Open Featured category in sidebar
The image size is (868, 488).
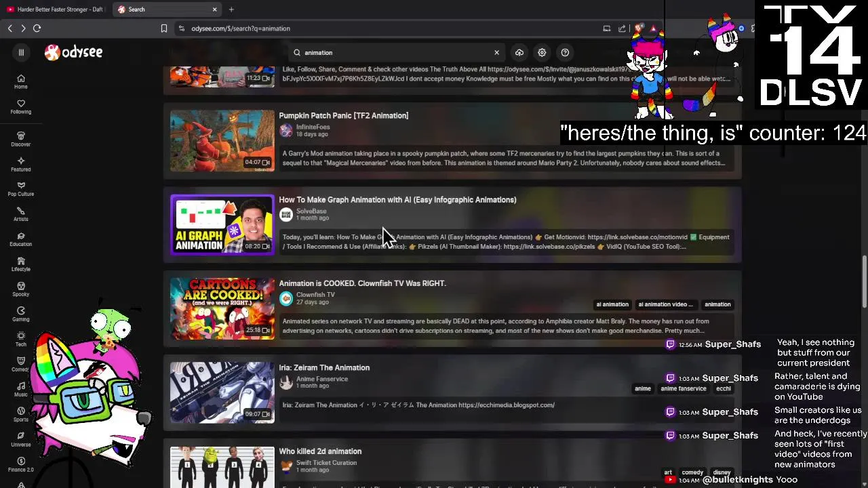point(21,164)
